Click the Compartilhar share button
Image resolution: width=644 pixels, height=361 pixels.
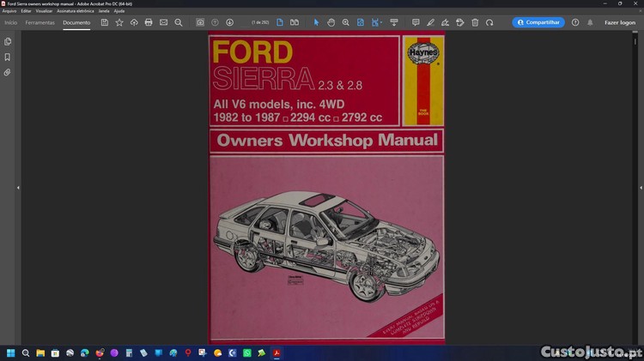pyautogui.click(x=538, y=22)
